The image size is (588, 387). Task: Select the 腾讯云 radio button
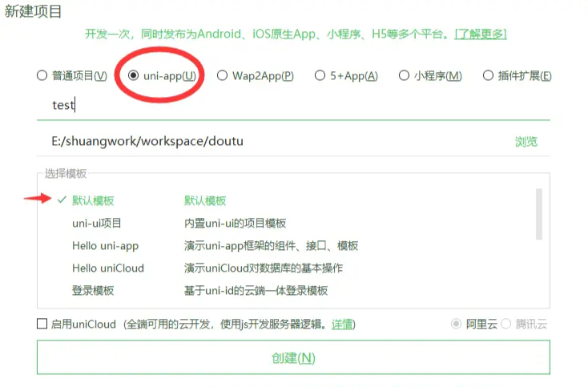click(x=505, y=325)
